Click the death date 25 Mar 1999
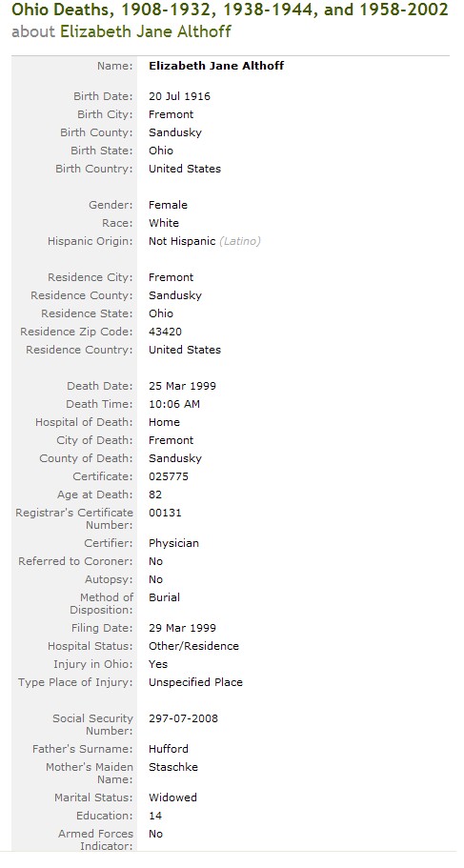The image size is (464, 868). 182,387
